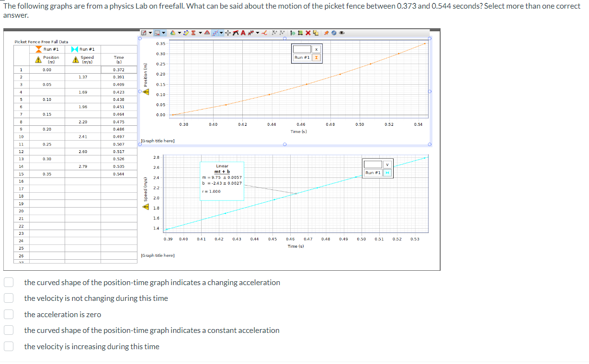Image resolution: width=589 pixels, height=364 pixels.
Task: Click the red X delete element icon
Action: click(308, 33)
